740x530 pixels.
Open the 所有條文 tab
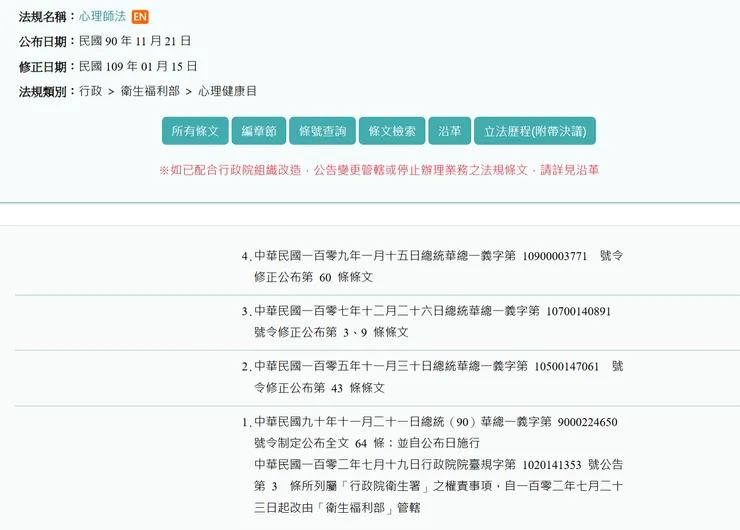[195, 131]
